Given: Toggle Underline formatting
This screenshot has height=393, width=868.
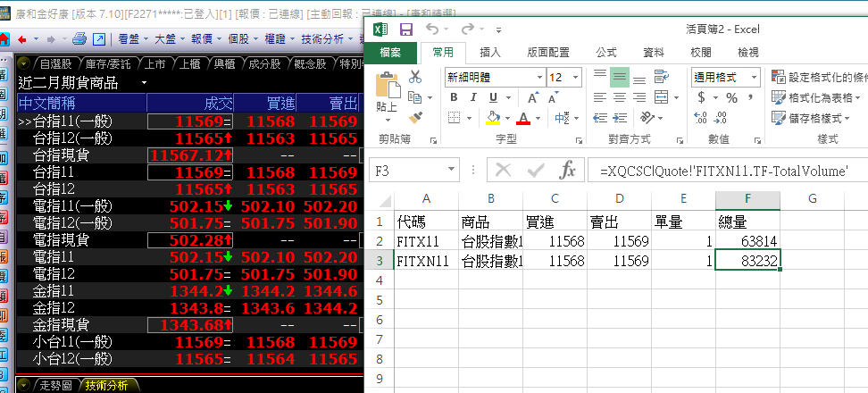Looking at the screenshot, I should coord(493,98).
